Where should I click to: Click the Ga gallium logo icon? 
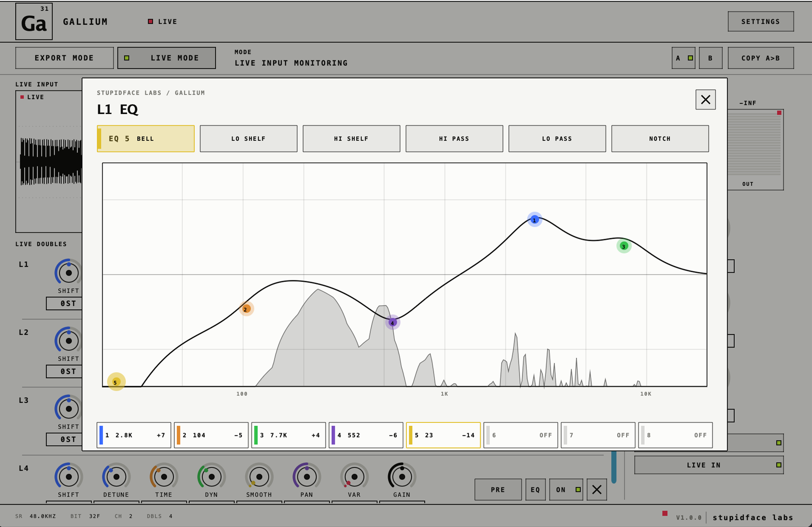pos(34,21)
